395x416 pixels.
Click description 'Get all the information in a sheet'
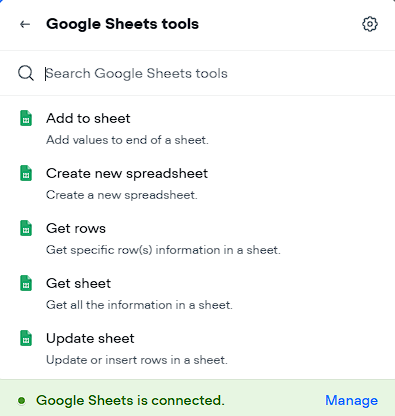coord(139,305)
